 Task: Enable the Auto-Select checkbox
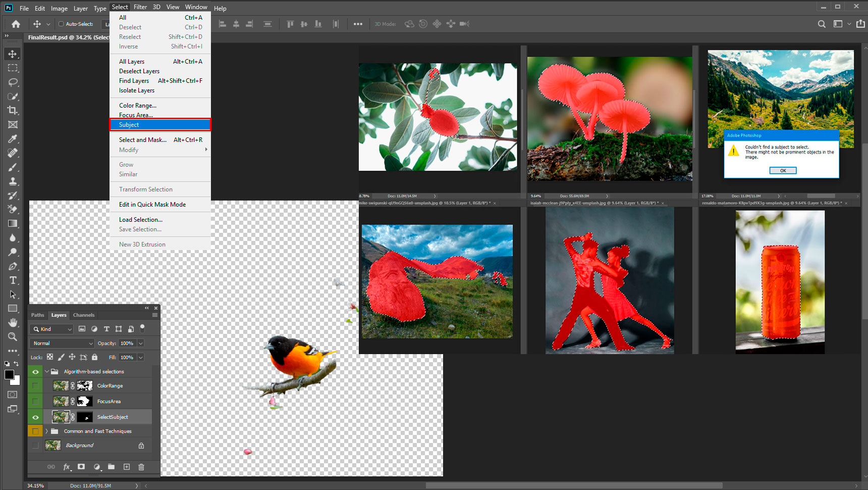[x=61, y=24]
